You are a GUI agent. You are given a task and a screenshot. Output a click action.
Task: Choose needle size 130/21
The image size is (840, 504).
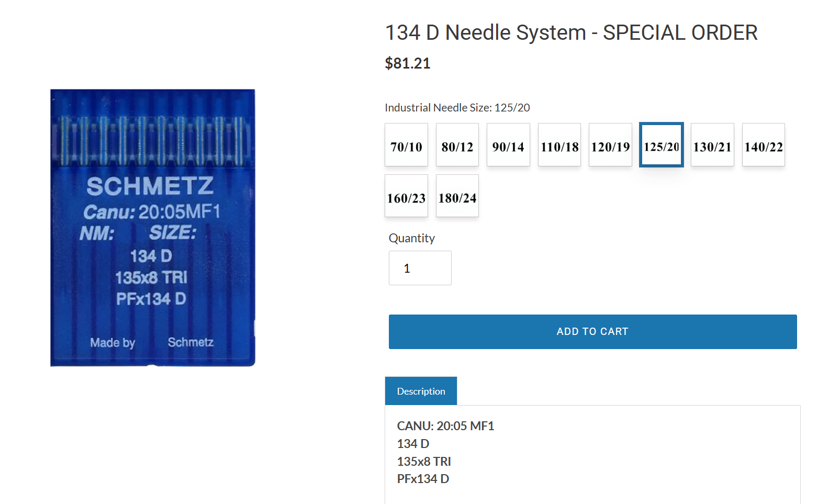712,145
